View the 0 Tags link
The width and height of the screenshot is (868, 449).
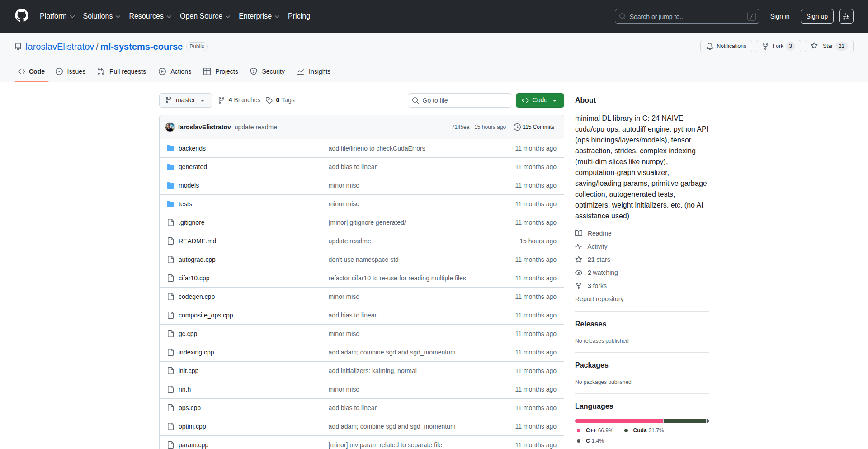tap(280, 100)
